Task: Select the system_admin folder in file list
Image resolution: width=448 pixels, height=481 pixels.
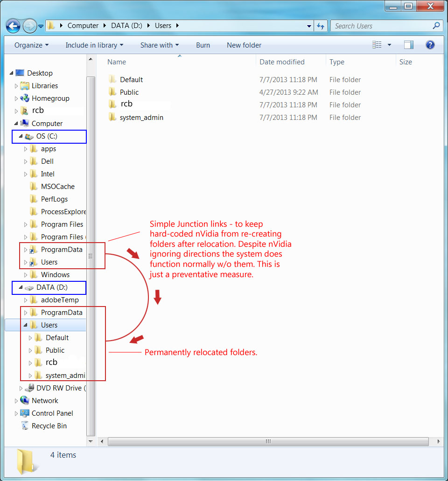Action: [141, 118]
